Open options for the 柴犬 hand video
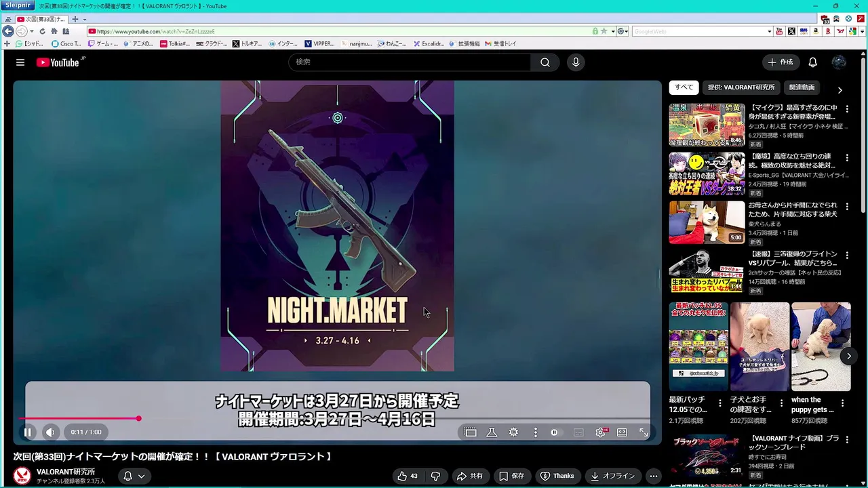Viewport: 868px width, 488px height. (x=847, y=206)
